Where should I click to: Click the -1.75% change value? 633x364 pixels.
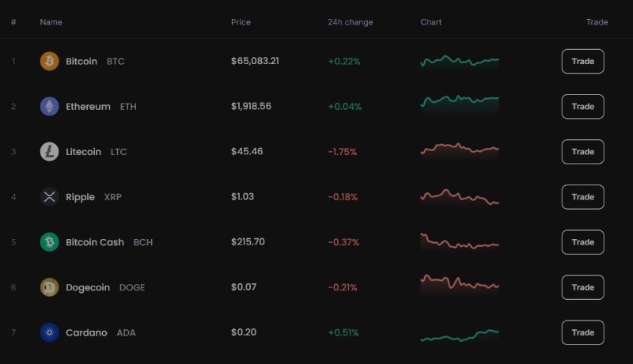[x=343, y=152]
